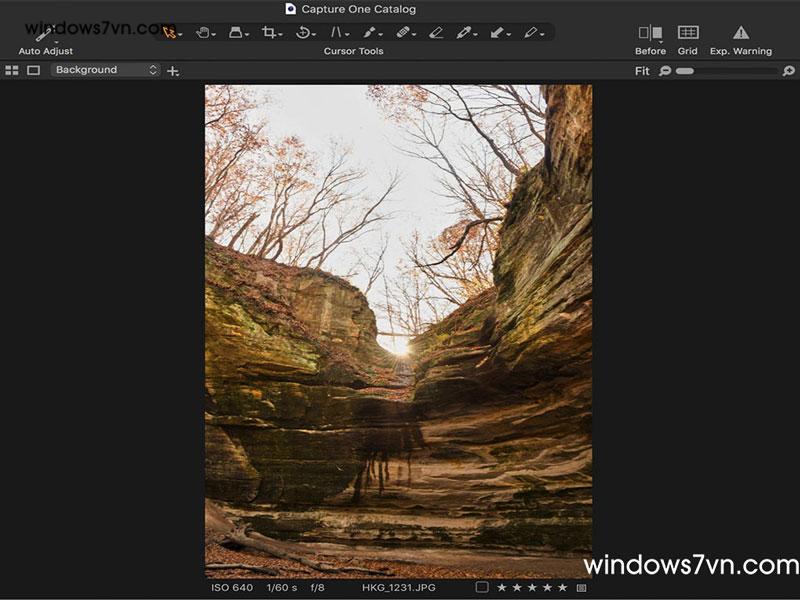
Task: Click the viewer zoom slider handle
Action: tap(685, 71)
